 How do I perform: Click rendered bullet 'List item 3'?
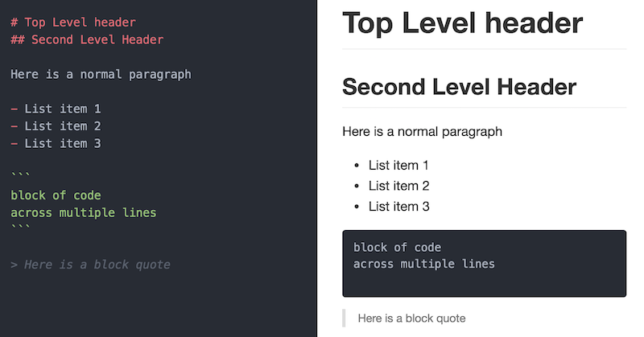(398, 207)
